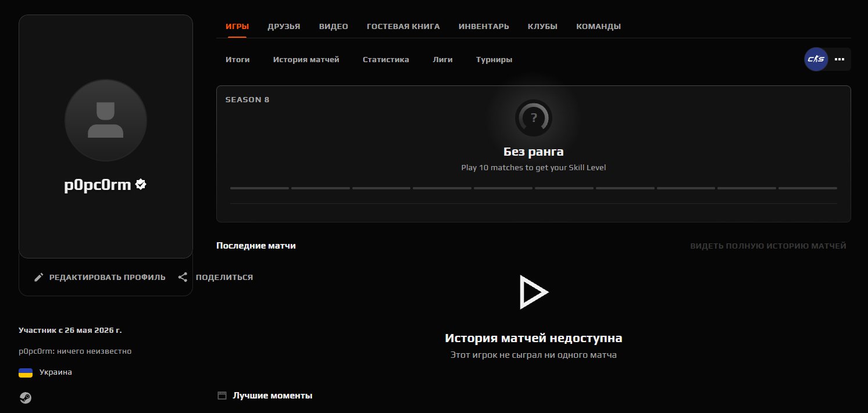
Task: Open the Статистика sub-tab
Action: tap(386, 60)
